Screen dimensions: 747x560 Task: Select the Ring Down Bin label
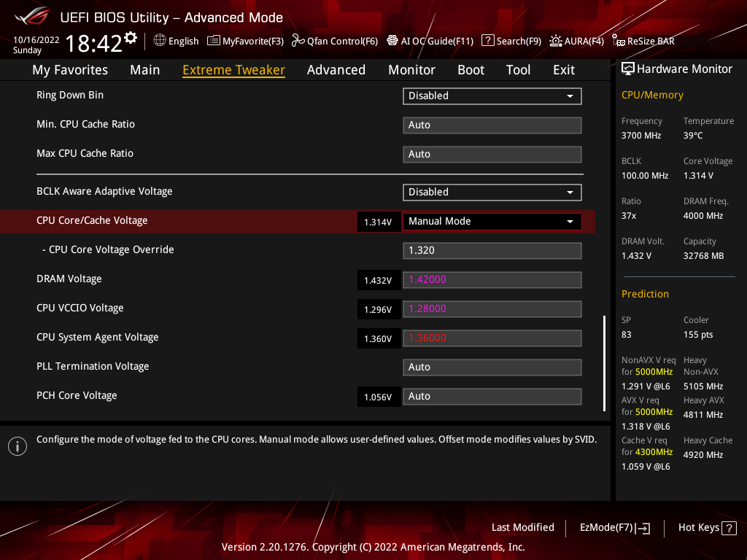tap(70, 95)
